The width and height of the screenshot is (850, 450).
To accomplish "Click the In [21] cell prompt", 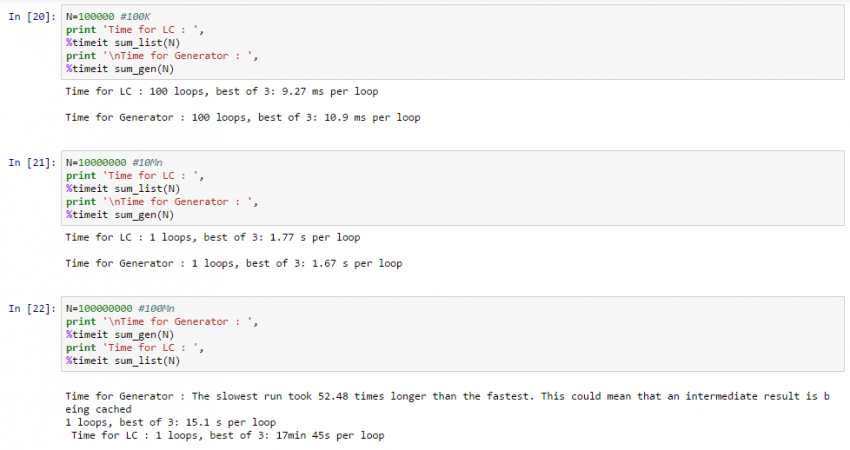I will (x=33, y=163).
